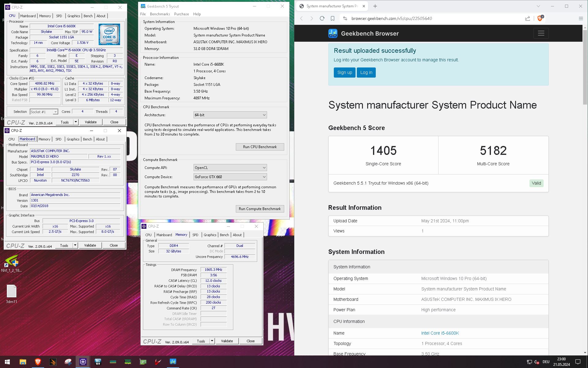Open the Geekbench Purchase menu

(181, 14)
